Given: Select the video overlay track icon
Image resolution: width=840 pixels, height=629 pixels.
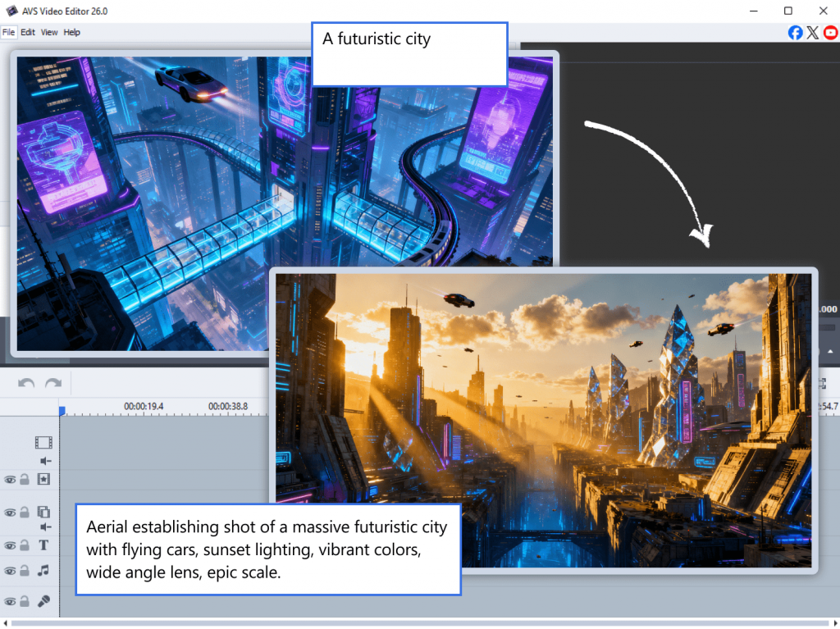Looking at the screenshot, I should click(43, 513).
